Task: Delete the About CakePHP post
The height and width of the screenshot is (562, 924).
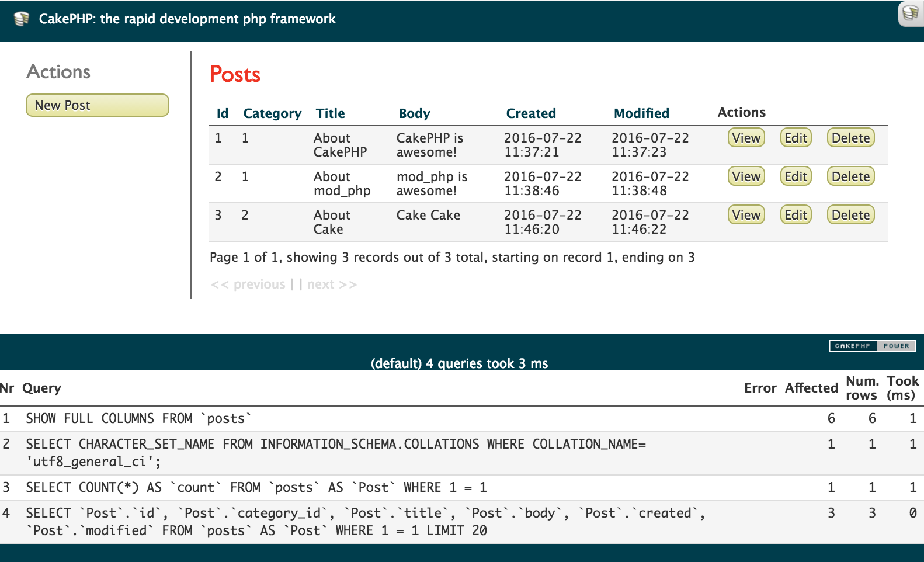Action: 851,138
